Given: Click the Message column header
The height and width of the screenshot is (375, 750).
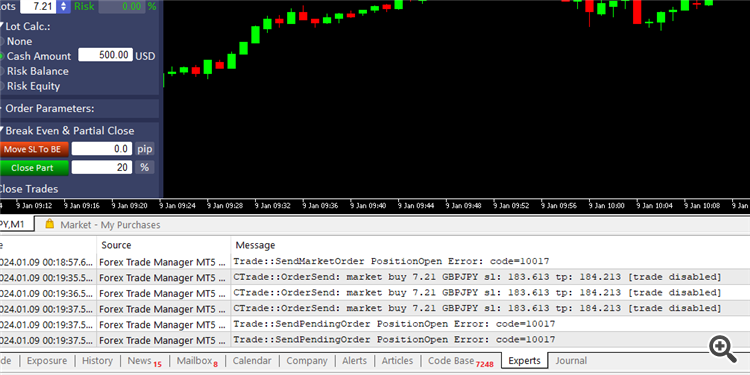Looking at the screenshot, I should [x=490, y=245].
